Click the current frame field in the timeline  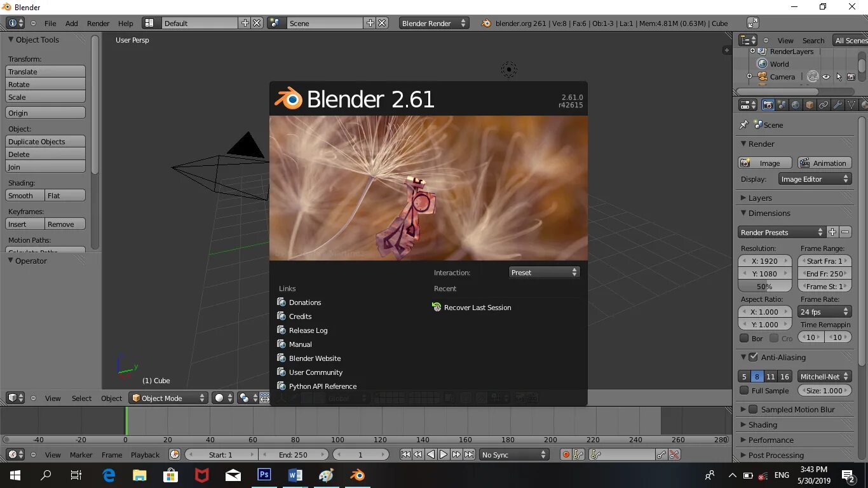[x=361, y=454]
